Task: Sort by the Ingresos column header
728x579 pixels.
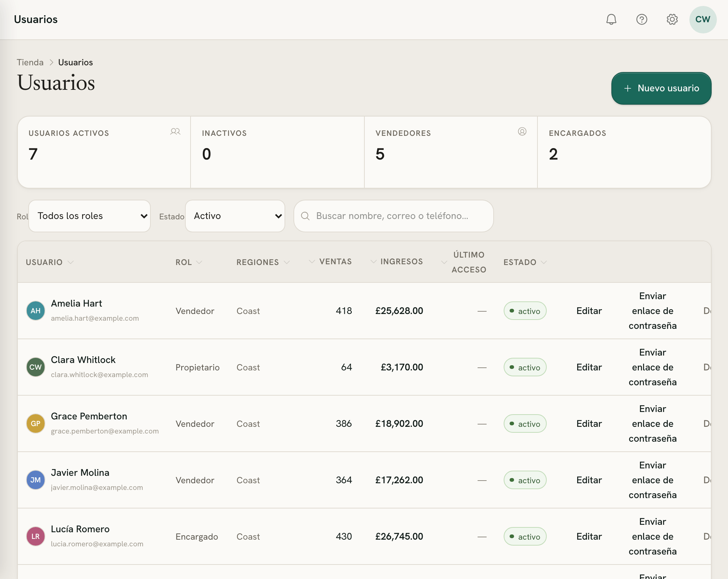Action: coord(397,262)
